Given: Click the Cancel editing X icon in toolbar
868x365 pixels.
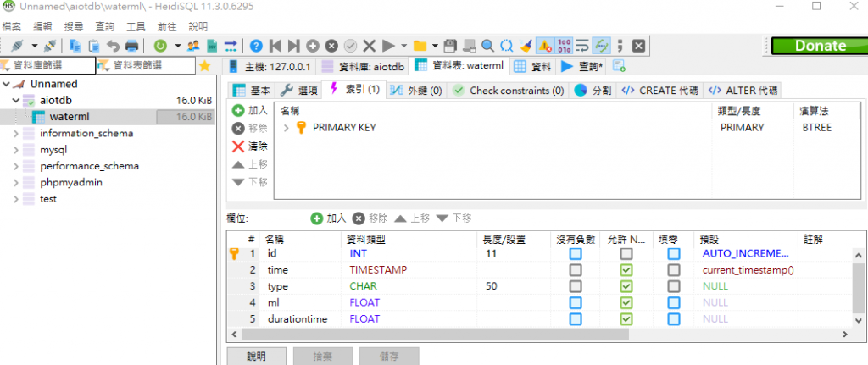Looking at the screenshot, I should click(x=370, y=46).
